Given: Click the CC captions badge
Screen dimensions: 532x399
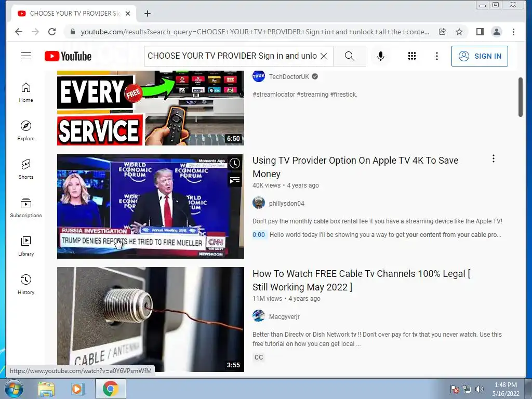Looking at the screenshot, I should (259, 357).
